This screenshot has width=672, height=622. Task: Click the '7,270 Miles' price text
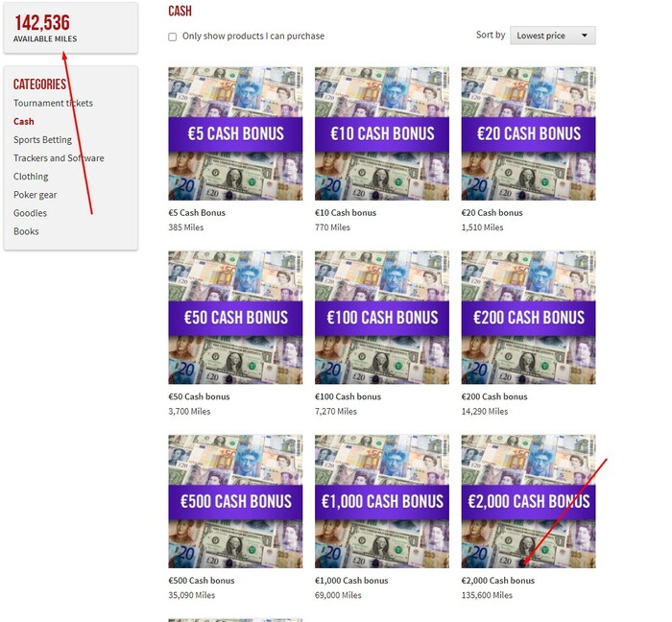336,412
